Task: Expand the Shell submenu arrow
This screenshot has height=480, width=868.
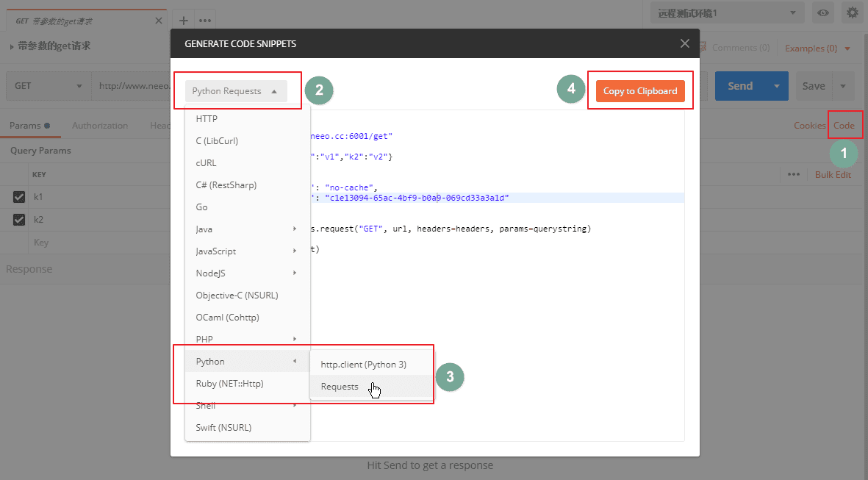Action: 295,405
